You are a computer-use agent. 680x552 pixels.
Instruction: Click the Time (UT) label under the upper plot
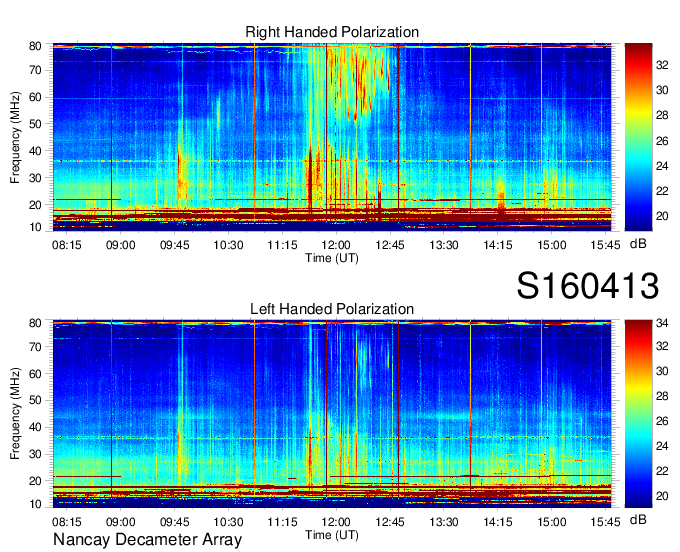click(332, 258)
